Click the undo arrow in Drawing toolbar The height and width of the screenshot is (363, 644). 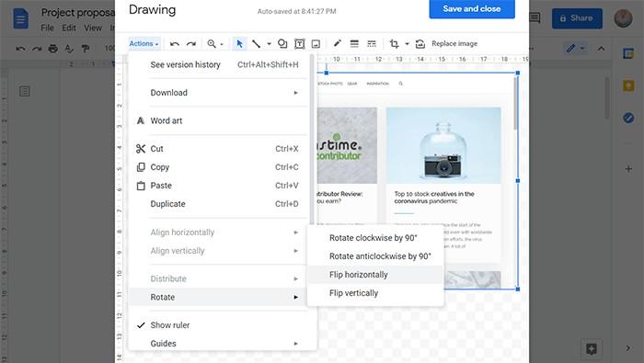175,43
